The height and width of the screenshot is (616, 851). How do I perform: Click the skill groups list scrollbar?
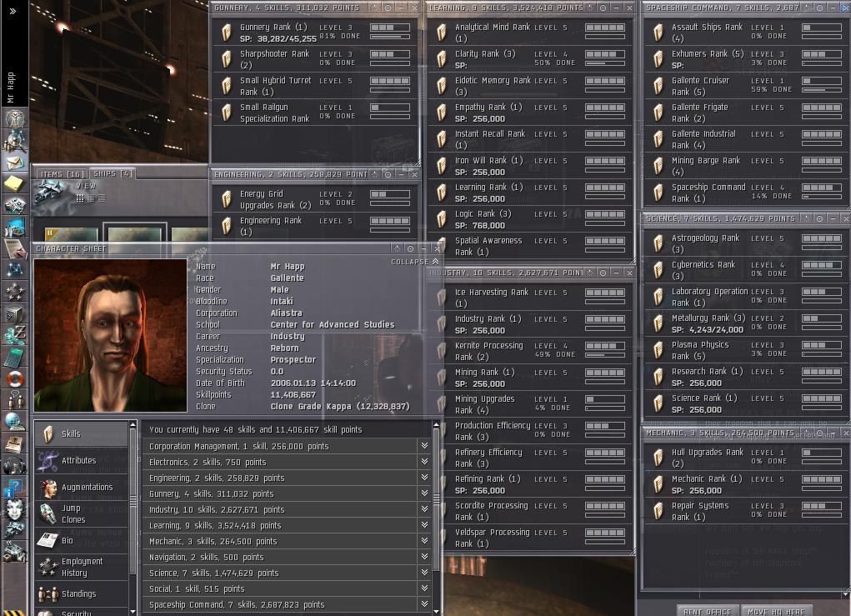point(436,517)
